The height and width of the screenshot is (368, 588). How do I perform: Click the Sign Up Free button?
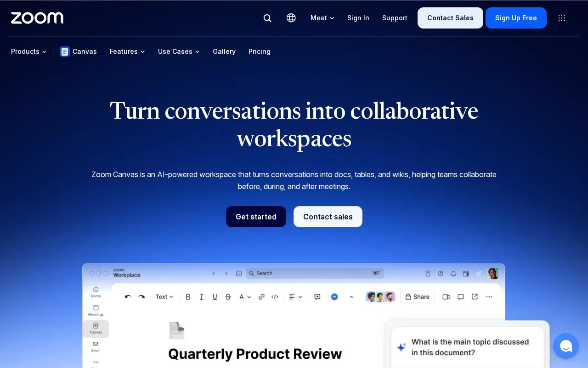click(516, 18)
